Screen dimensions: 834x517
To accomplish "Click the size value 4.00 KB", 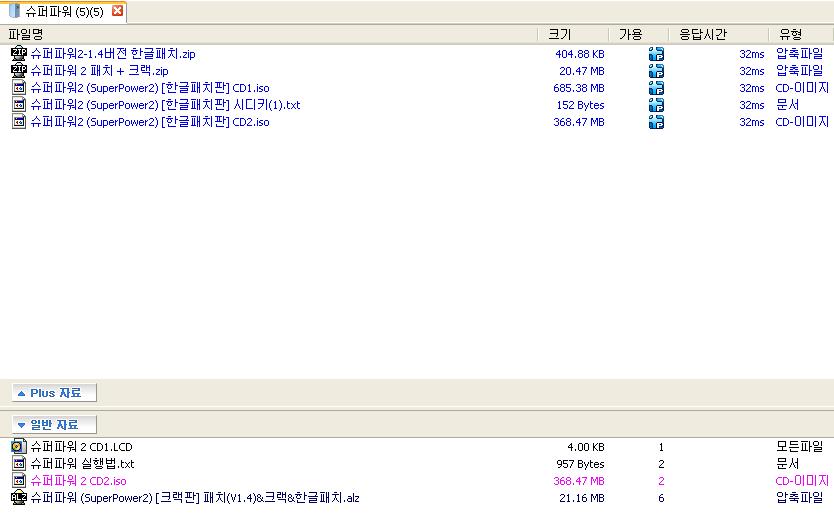I will [586, 447].
